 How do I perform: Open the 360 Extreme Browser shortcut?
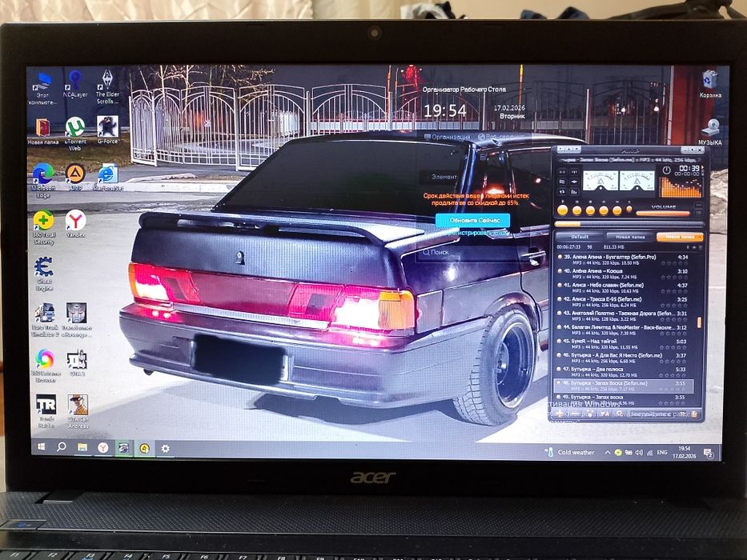[46, 366]
